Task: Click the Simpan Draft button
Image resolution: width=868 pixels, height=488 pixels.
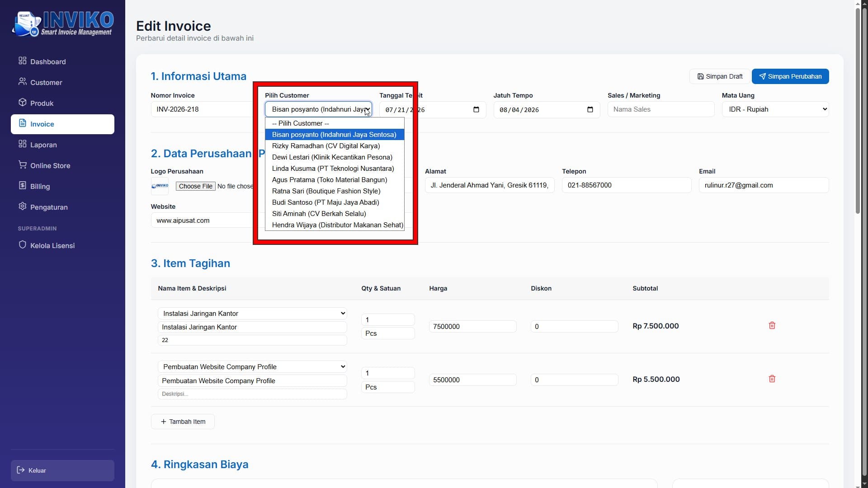Action: 719,76
